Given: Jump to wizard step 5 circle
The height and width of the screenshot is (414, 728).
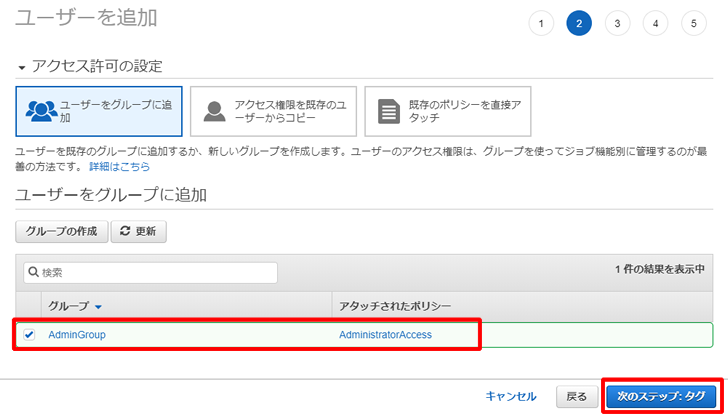Looking at the screenshot, I should (x=694, y=23).
